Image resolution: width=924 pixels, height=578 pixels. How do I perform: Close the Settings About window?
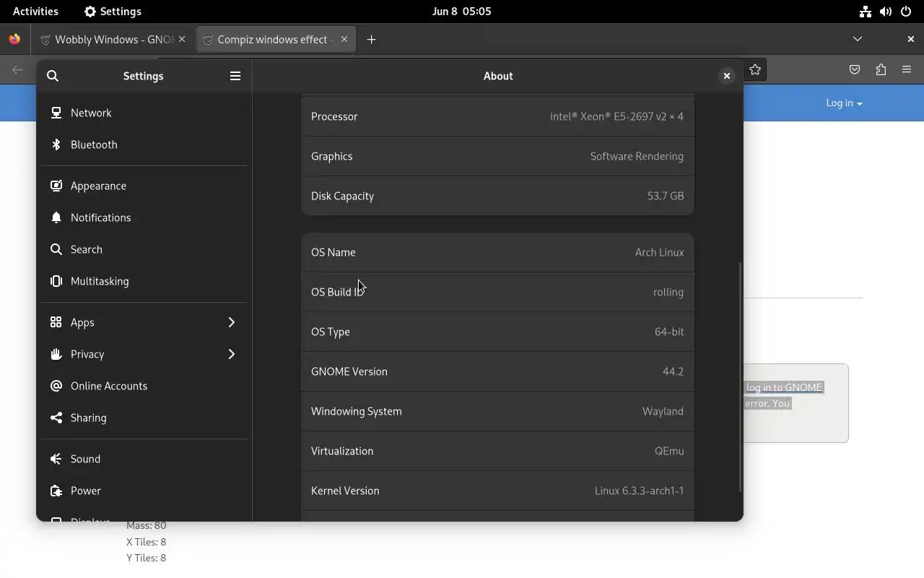pyautogui.click(x=727, y=76)
